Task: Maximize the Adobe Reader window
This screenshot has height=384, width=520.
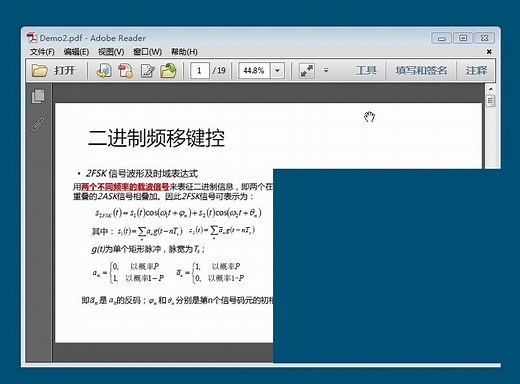Action: [x=464, y=38]
